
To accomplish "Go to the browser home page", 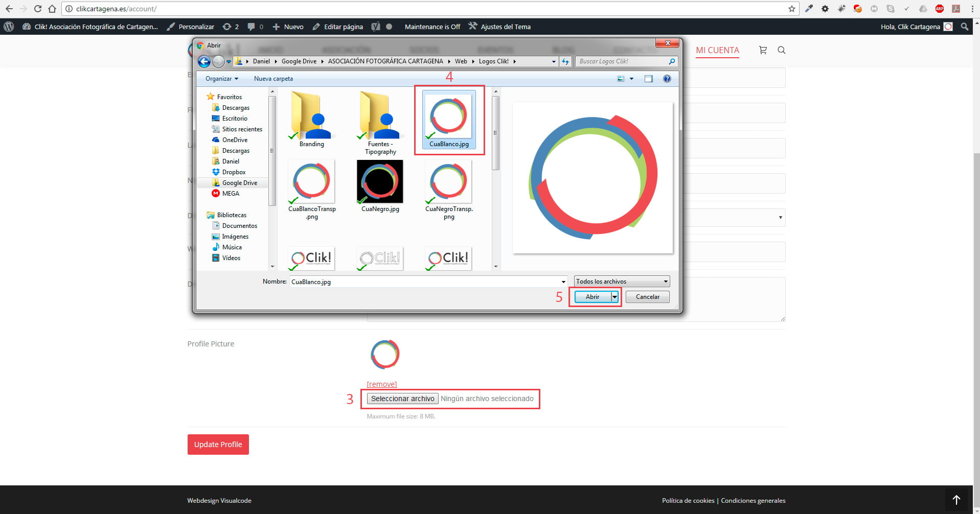I will 52,9.
